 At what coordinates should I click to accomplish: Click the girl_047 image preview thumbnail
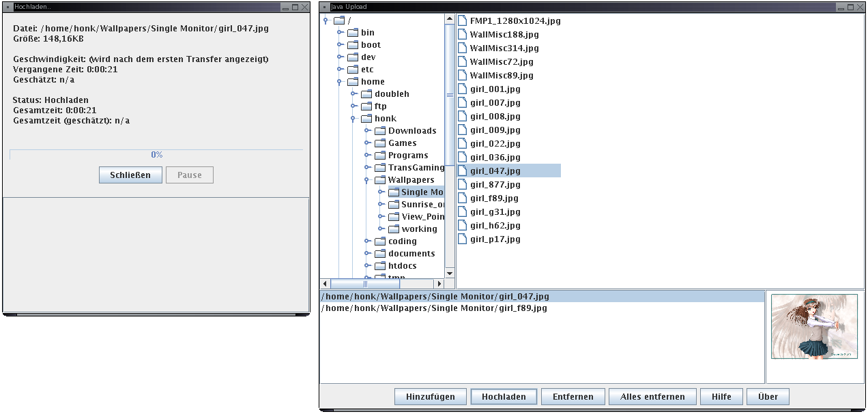(x=814, y=327)
